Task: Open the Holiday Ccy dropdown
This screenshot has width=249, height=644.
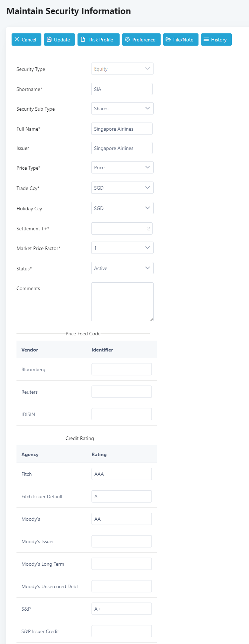Action: (122, 208)
